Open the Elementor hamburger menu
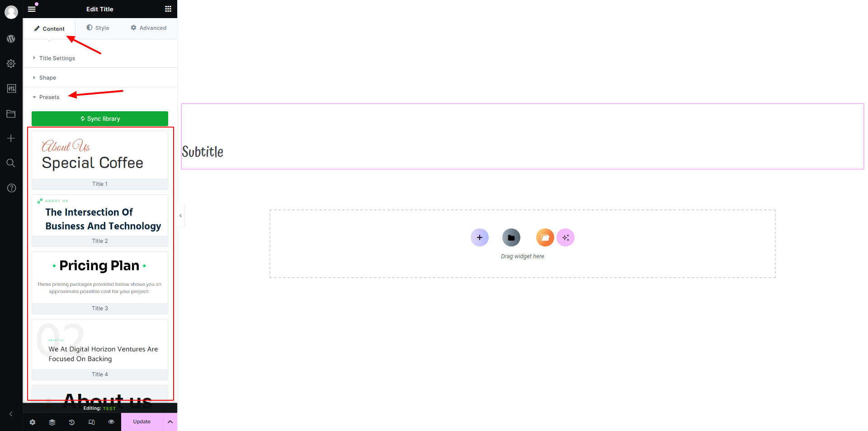This screenshot has width=868, height=431. (x=32, y=9)
